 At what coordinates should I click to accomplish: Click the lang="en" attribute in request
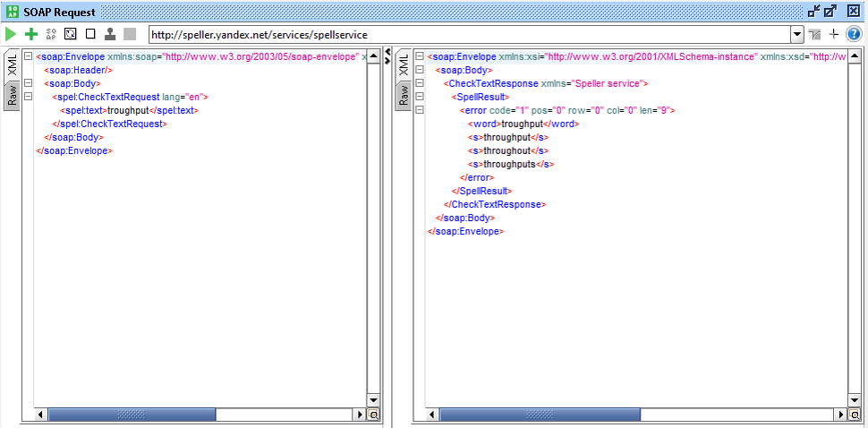click(x=185, y=97)
